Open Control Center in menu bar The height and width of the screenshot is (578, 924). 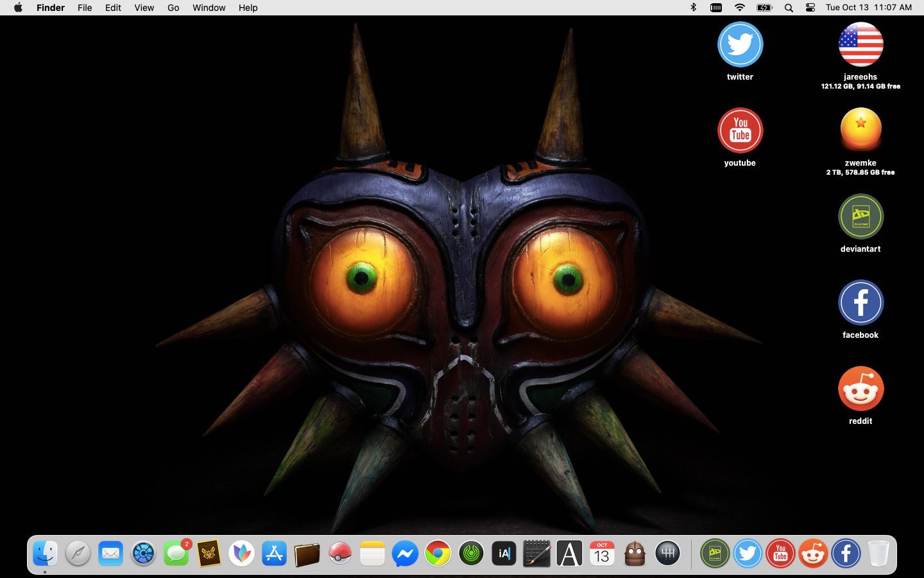coord(810,8)
